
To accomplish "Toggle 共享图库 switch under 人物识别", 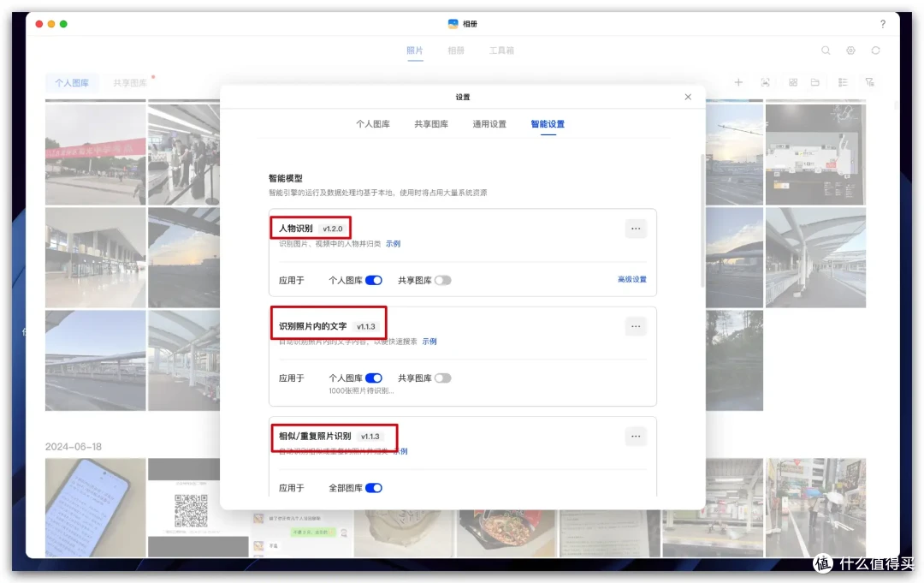I will coord(442,281).
